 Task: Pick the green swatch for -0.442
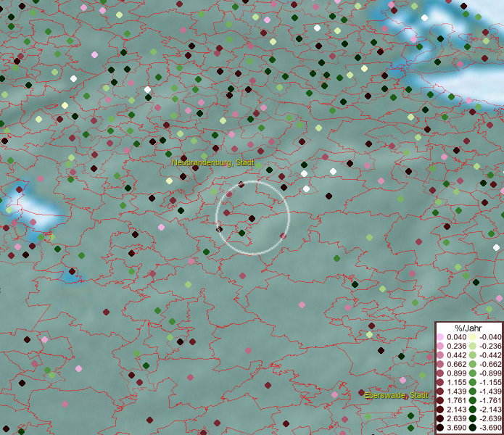tap(473, 355)
